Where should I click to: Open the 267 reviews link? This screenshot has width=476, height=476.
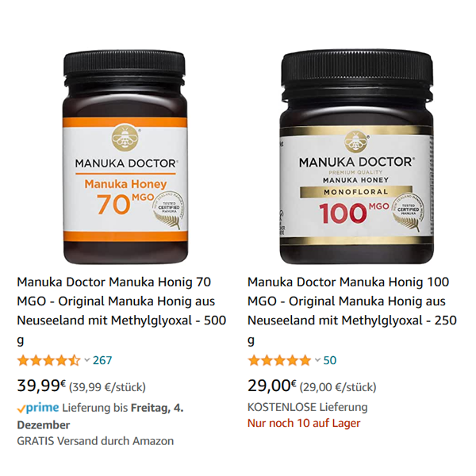[x=102, y=360]
